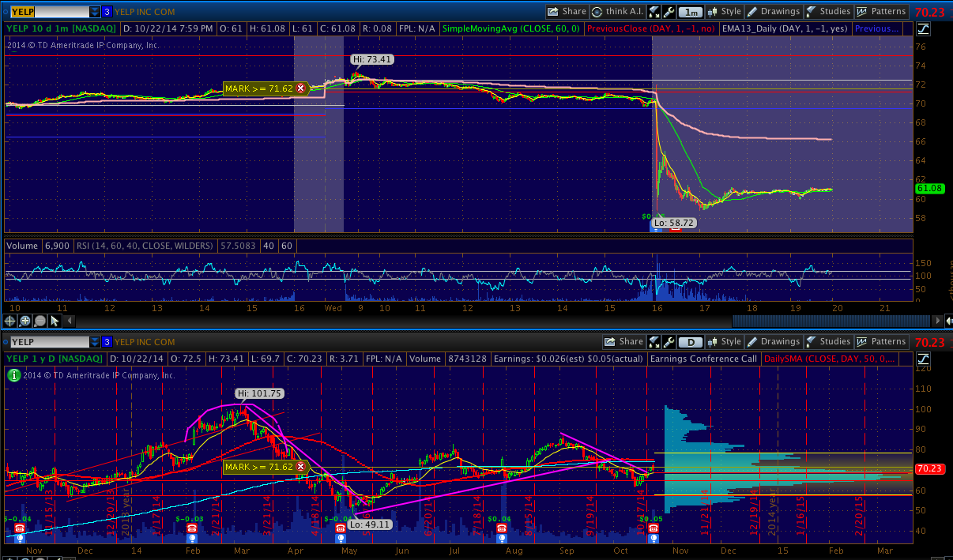This screenshot has height=560, width=953.
Task: Click the flask quick-study icon in lower chart
Action: (654, 342)
